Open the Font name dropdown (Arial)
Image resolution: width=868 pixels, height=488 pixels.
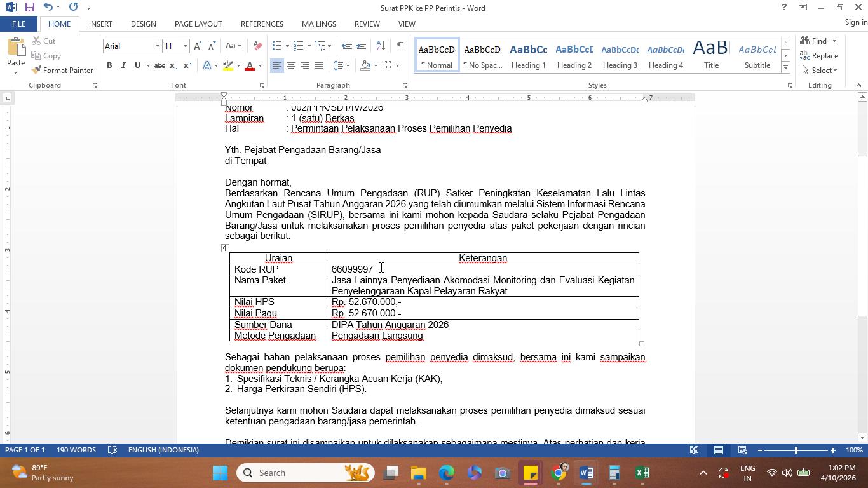tap(158, 46)
